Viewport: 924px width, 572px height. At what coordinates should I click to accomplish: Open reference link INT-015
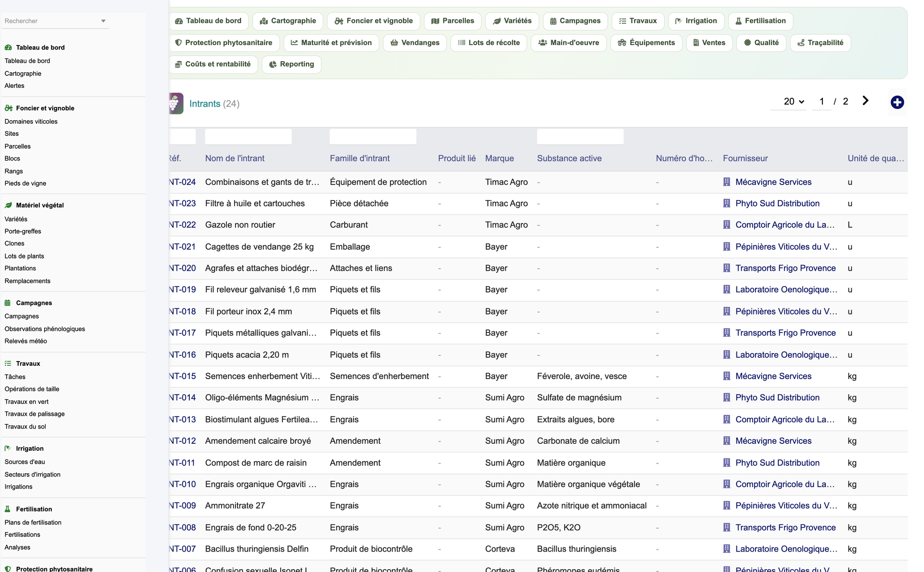[x=183, y=376]
